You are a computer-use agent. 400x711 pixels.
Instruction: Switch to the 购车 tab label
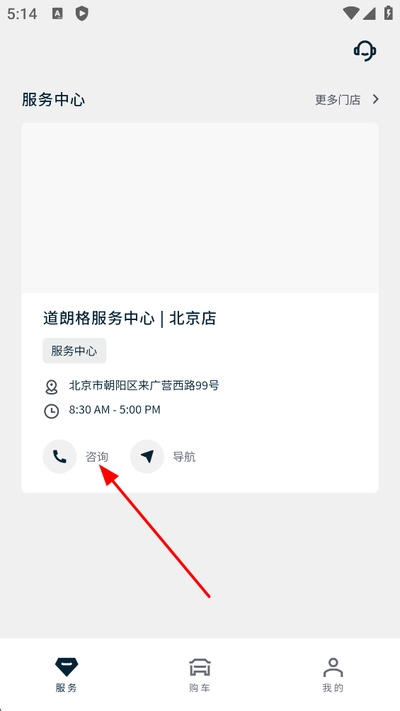point(200,688)
